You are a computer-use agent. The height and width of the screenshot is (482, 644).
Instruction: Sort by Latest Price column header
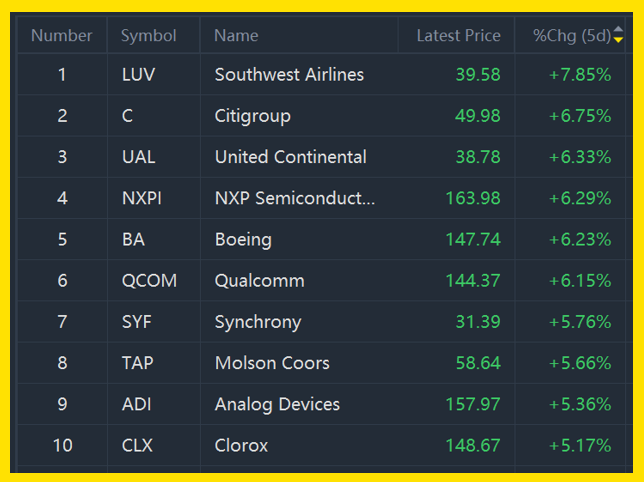[458, 36]
